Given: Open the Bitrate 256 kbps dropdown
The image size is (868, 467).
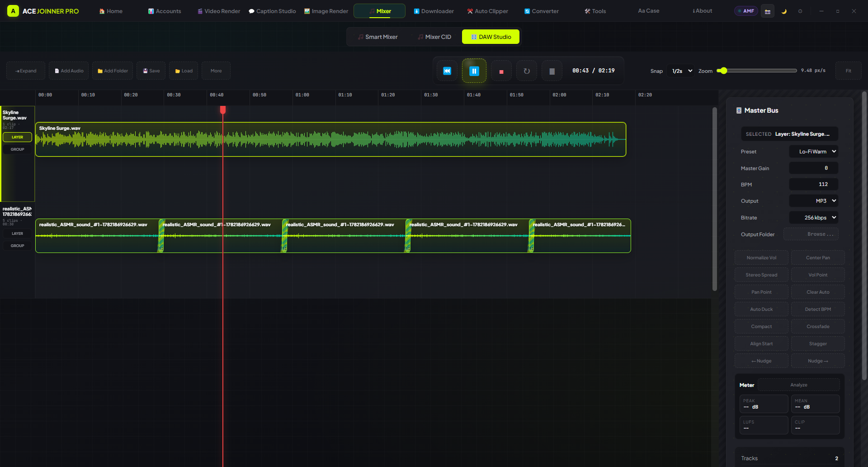Looking at the screenshot, I should (814, 218).
